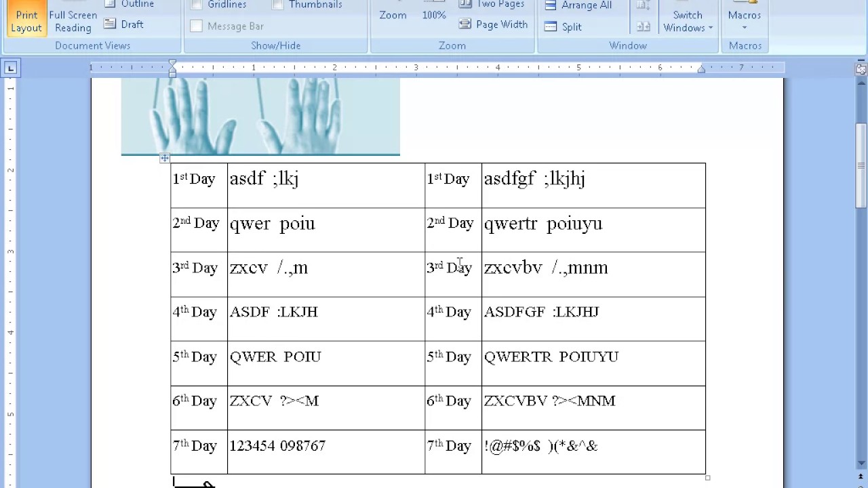
Task: Click the cell "qwer poiu"
Action: pyautogui.click(x=326, y=230)
